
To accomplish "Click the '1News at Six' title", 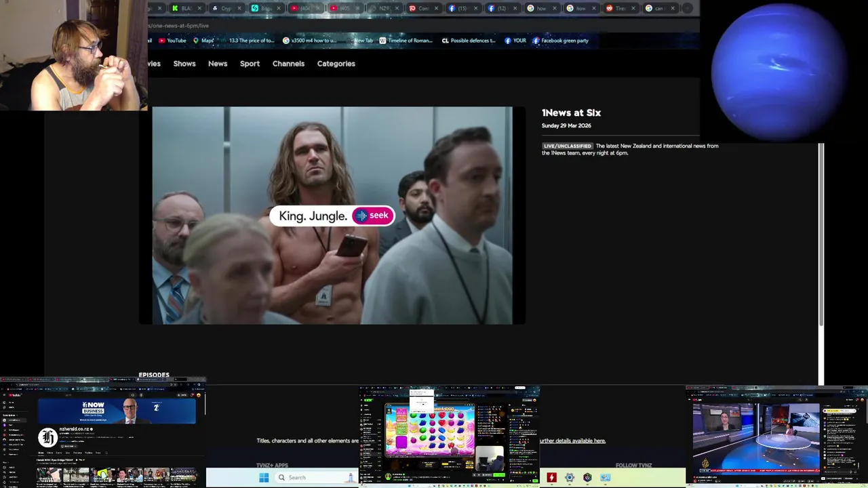I will click(571, 113).
